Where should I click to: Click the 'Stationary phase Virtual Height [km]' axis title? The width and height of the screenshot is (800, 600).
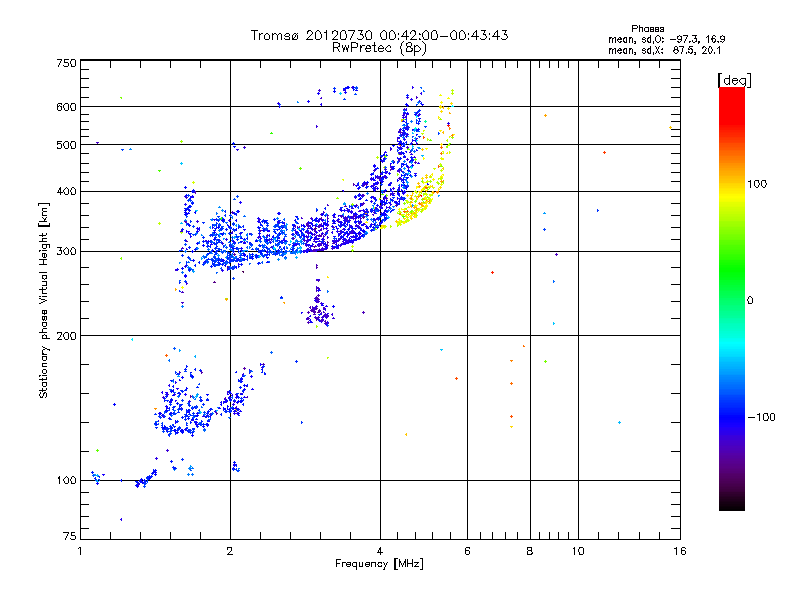pyautogui.click(x=44, y=301)
